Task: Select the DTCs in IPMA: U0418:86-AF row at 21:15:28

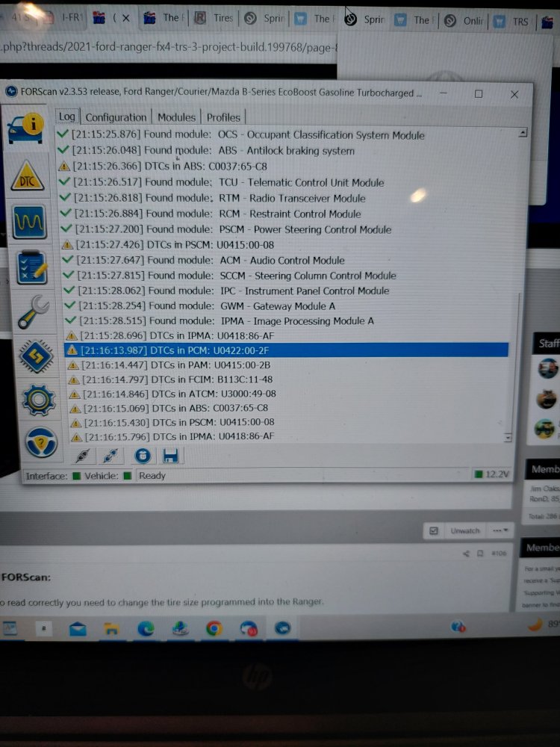Action: pyautogui.click(x=170, y=335)
